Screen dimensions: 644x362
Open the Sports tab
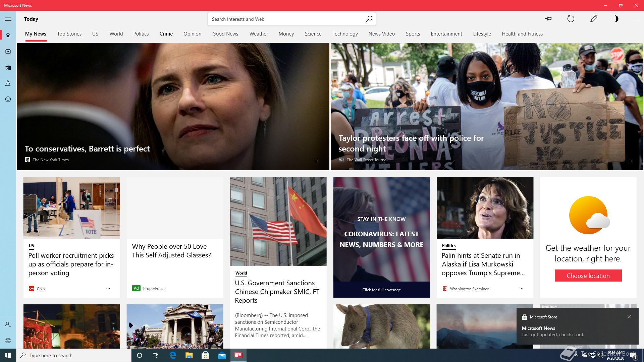413,34
